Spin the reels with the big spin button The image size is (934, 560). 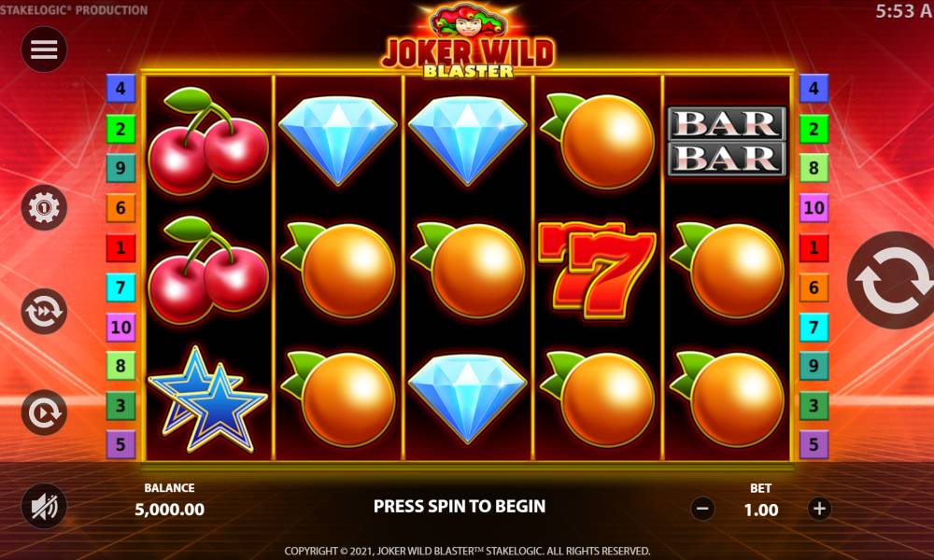tap(891, 280)
